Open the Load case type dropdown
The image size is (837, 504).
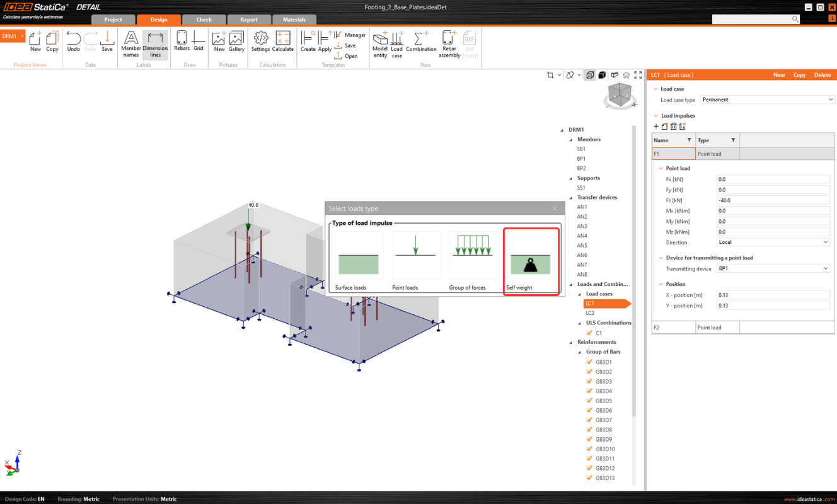pyautogui.click(x=767, y=100)
